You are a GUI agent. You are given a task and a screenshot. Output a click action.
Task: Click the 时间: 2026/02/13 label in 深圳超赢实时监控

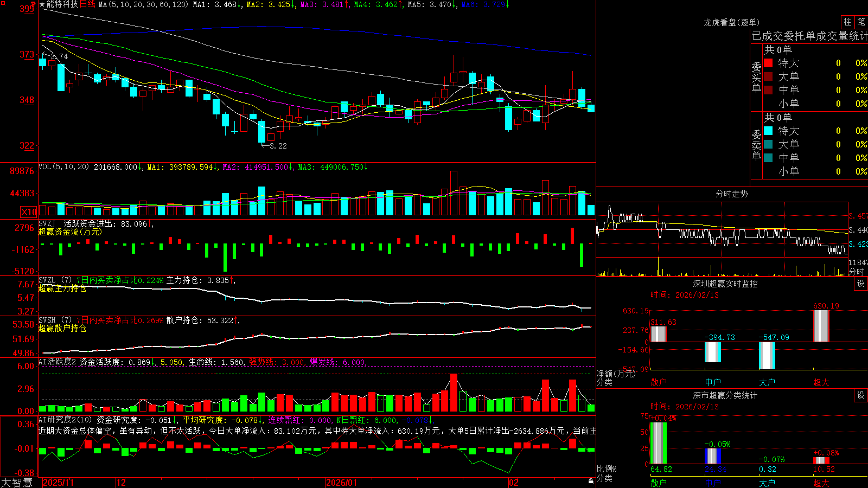(684, 295)
